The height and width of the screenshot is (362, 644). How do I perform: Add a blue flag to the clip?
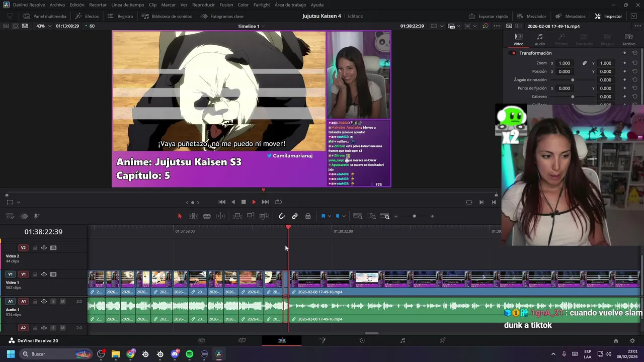click(323, 216)
